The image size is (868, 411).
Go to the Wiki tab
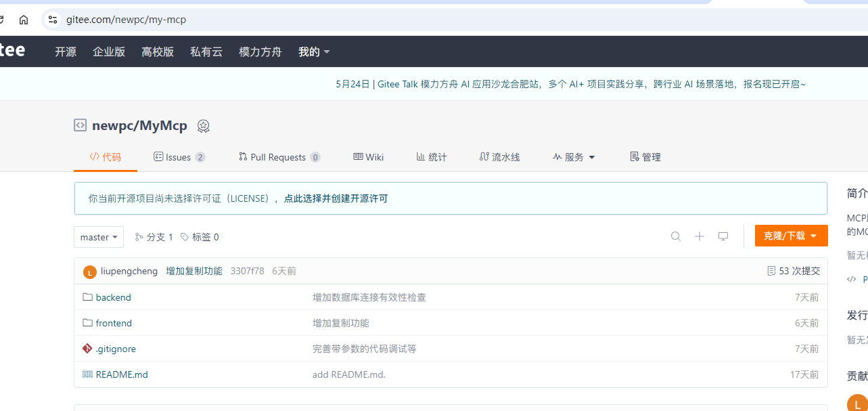[369, 157]
